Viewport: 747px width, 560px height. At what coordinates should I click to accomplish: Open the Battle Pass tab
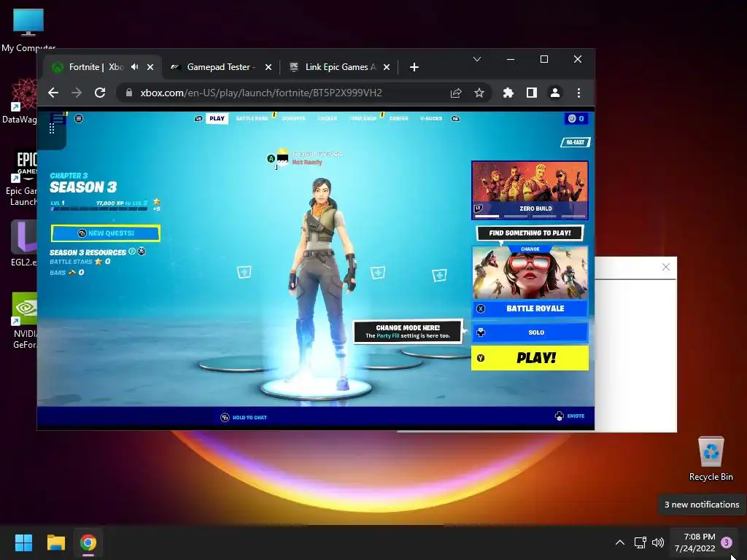pos(252,119)
